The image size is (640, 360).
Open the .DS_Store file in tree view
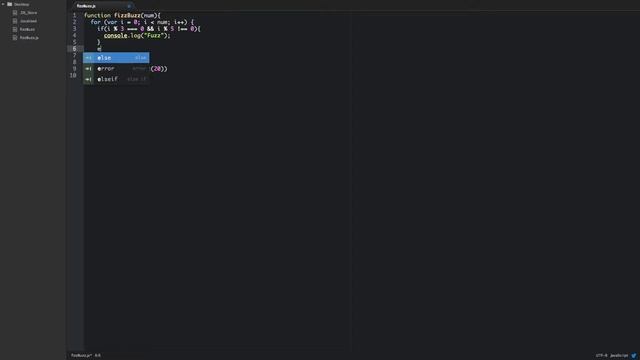[29, 13]
